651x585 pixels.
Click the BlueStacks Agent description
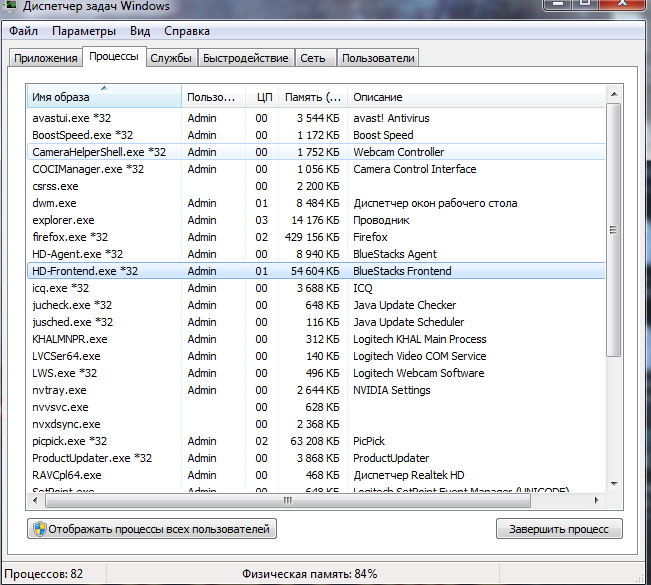395,254
